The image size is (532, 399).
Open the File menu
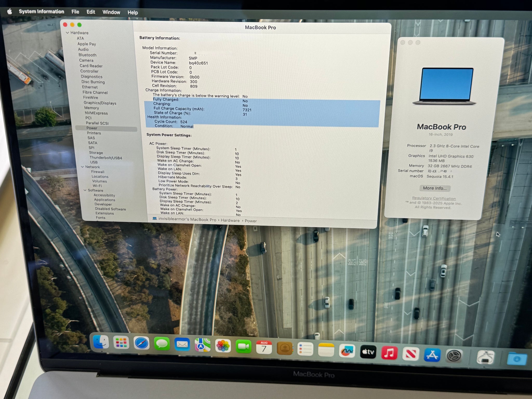coord(75,12)
